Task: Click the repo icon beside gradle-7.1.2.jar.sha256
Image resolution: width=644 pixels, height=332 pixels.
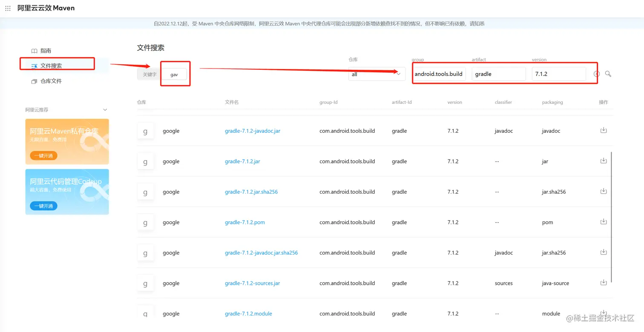Action: tap(145, 192)
